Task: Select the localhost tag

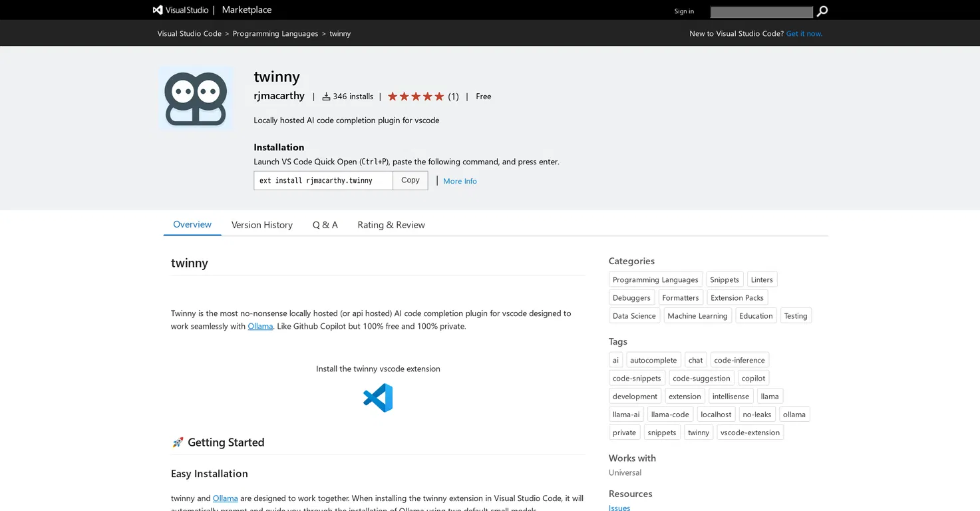Action: coord(716,414)
